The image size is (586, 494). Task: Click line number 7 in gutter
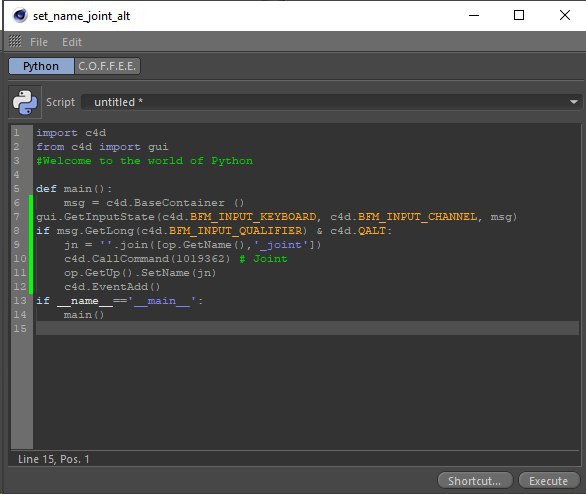coord(16,216)
